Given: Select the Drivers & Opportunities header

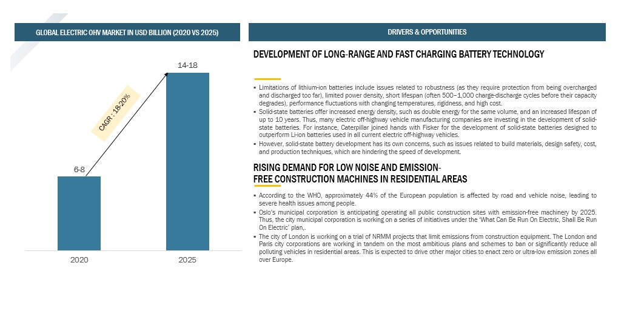Looking at the screenshot, I should pos(427,32).
